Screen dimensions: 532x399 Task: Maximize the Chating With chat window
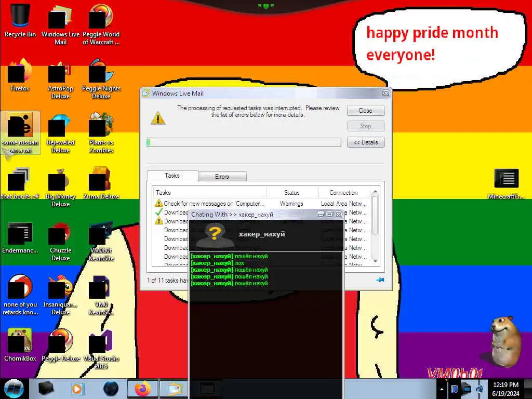tap(329, 215)
